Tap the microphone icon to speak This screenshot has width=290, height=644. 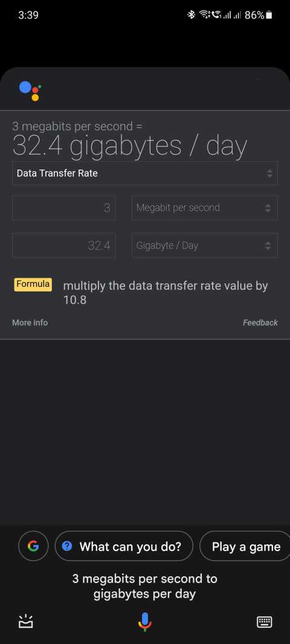[x=145, y=622]
